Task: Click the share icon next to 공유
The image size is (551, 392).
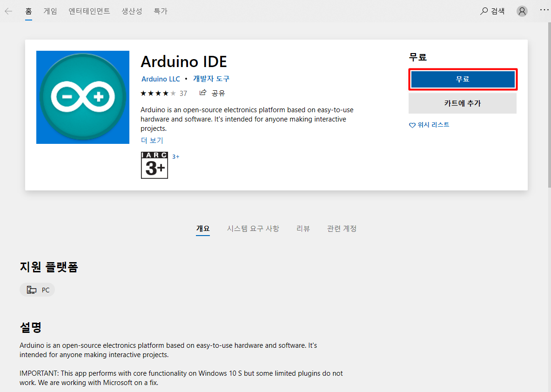Action: point(203,93)
